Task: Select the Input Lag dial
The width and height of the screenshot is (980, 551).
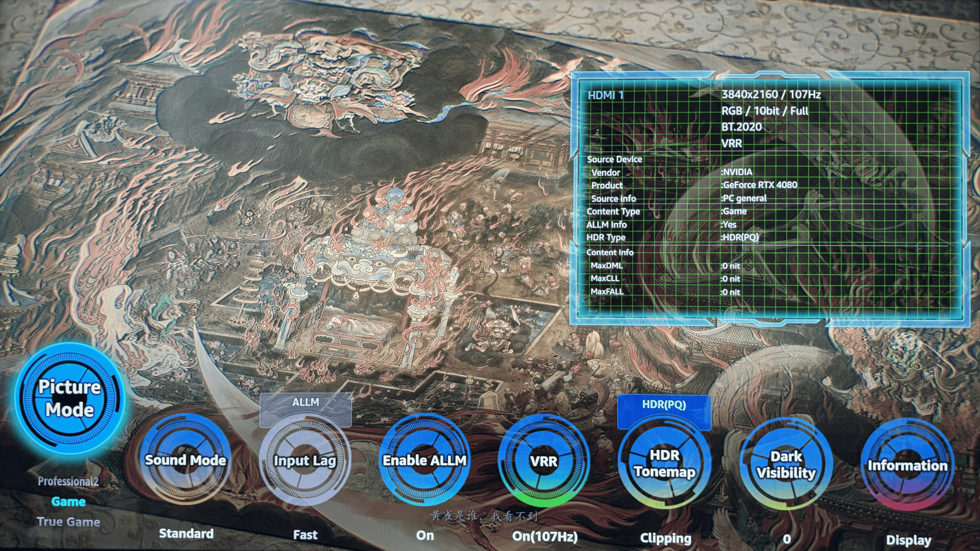Action: [305, 460]
